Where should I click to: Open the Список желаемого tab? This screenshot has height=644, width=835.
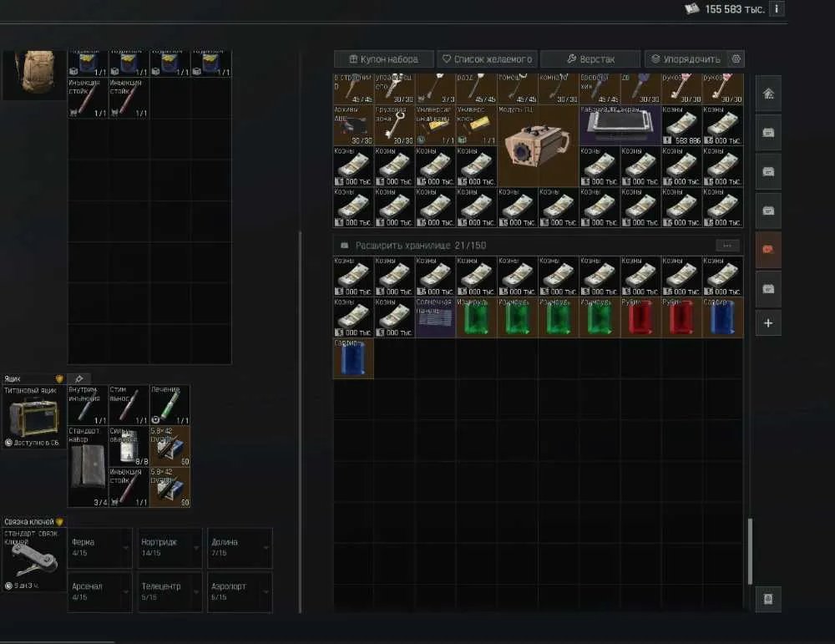(488, 59)
